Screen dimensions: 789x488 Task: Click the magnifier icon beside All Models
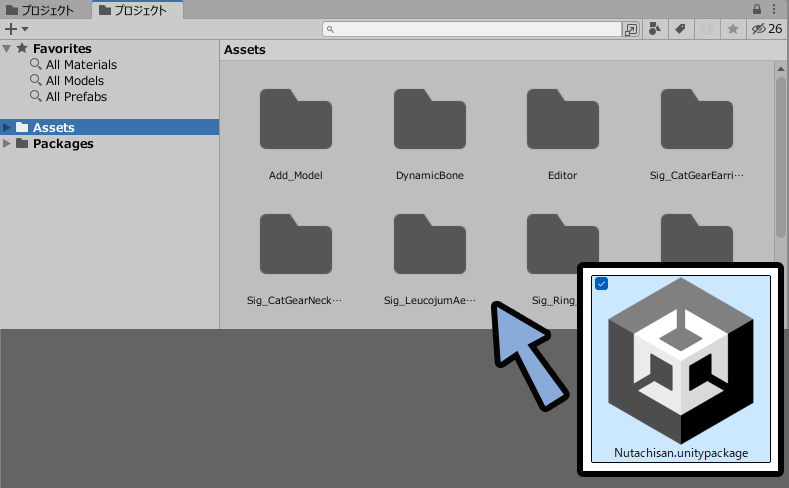(35, 80)
